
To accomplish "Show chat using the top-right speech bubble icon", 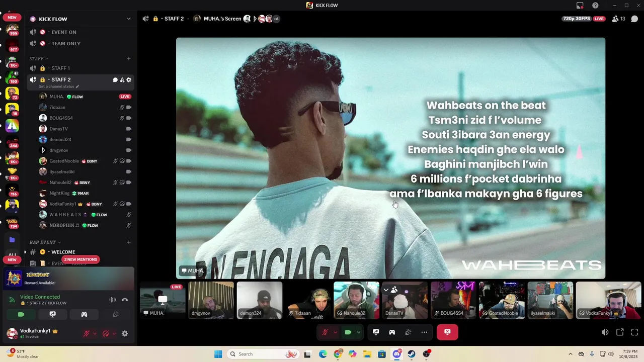I will (x=634, y=19).
